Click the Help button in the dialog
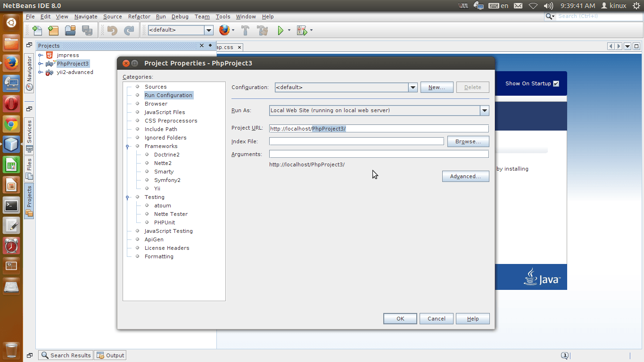This screenshot has width=644, height=362. tap(473, 319)
